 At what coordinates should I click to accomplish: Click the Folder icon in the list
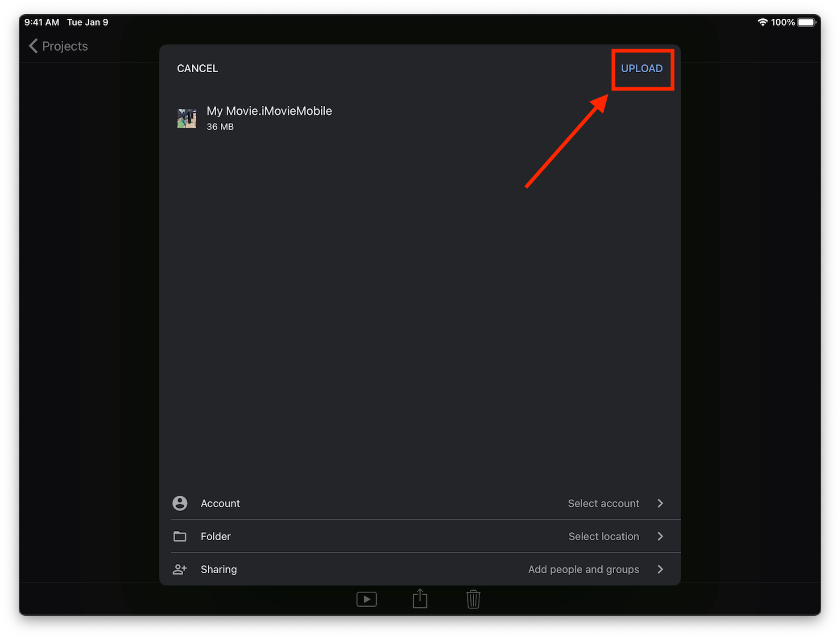[x=180, y=536]
